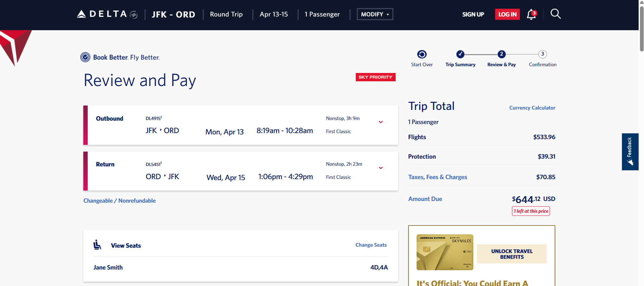644x286 pixels.
Task: Select the Review & Pay step
Action: (501, 54)
